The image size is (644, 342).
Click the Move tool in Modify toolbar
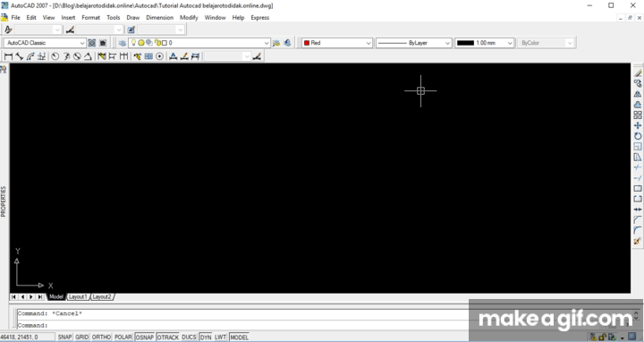tap(638, 125)
